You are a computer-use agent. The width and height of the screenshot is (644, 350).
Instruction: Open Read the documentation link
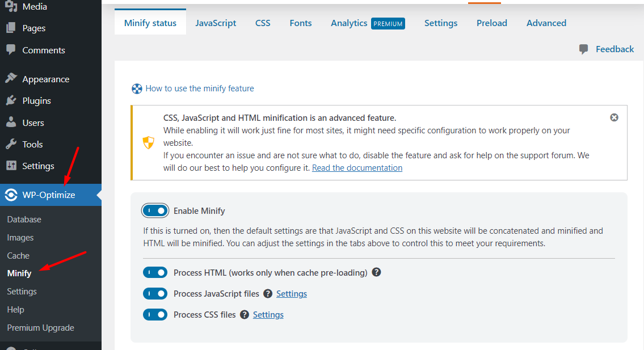357,168
